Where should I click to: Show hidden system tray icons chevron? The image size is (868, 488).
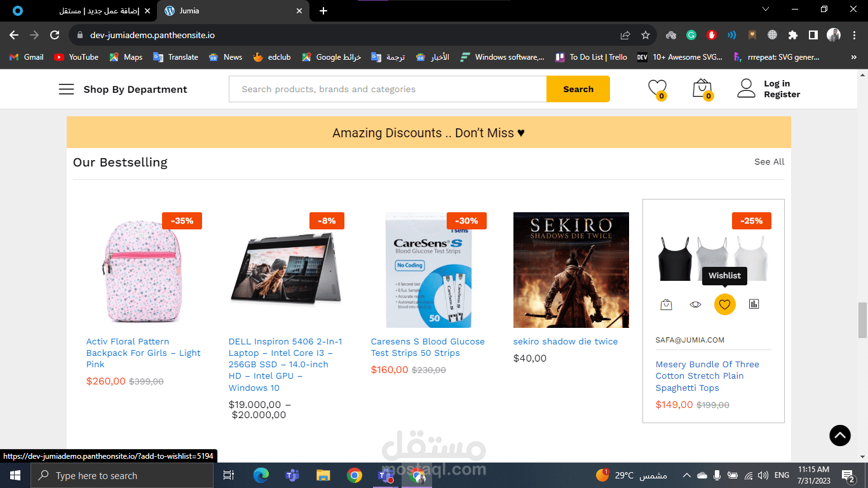[686, 475]
